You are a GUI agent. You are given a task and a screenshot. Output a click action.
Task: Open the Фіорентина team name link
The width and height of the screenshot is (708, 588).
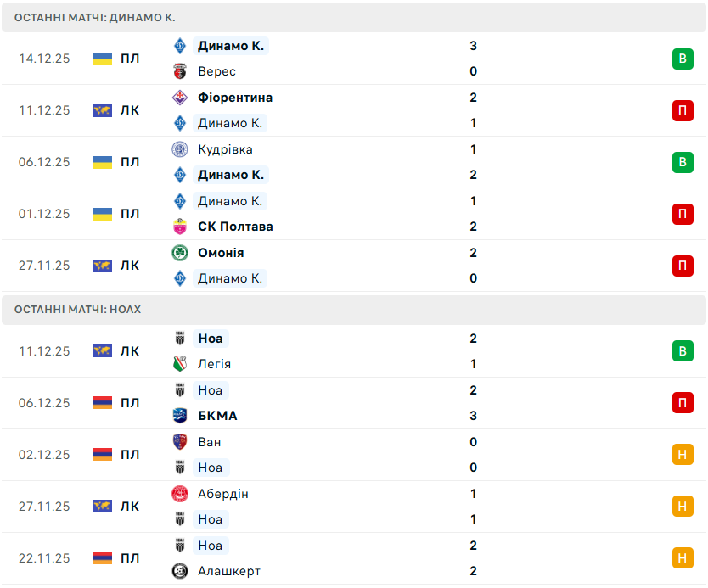235,98
